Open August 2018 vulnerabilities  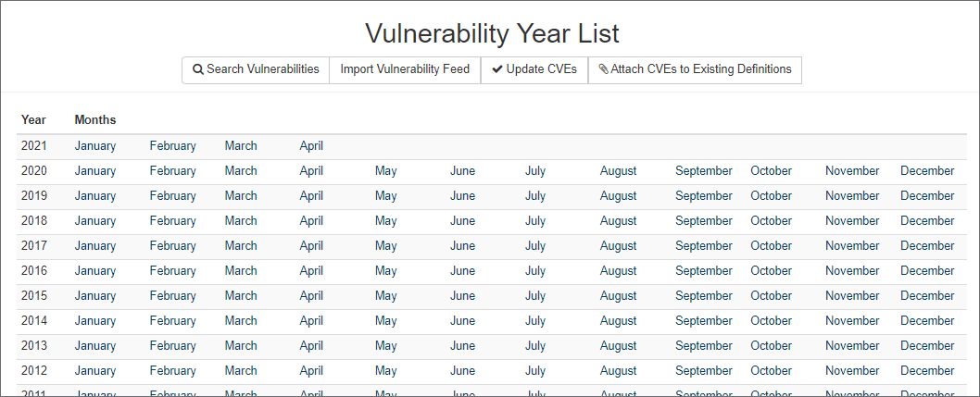pos(618,221)
